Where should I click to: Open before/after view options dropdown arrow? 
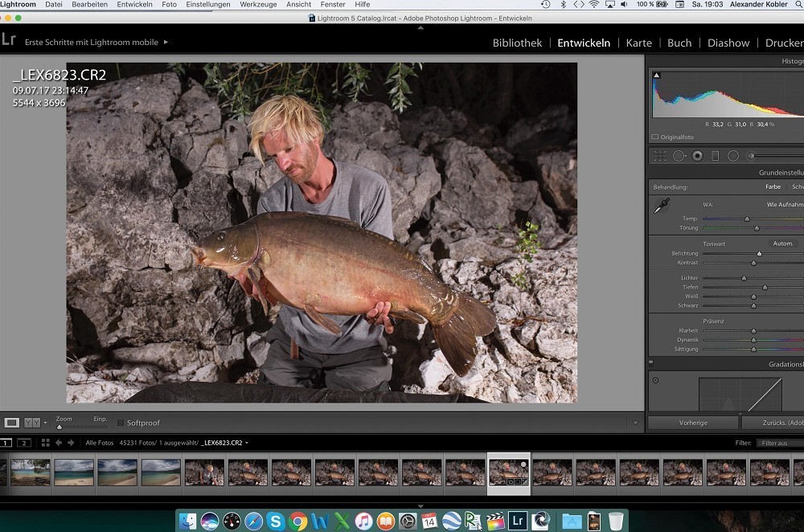[45, 423]
